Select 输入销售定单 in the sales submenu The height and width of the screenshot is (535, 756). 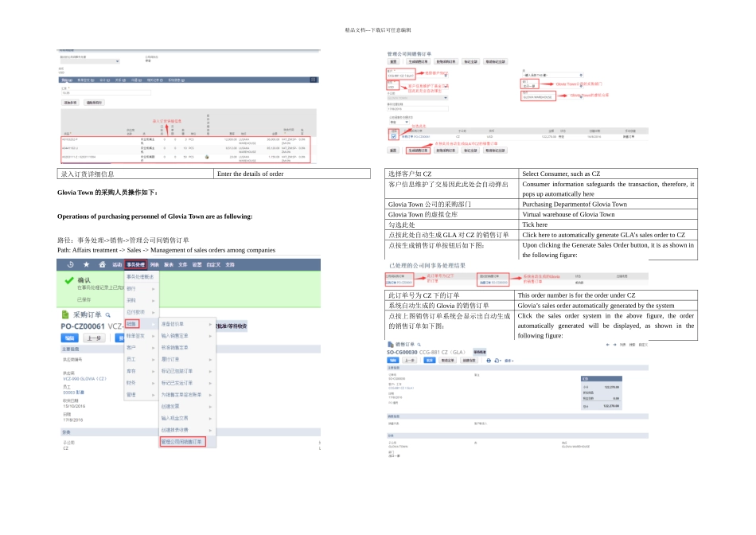pyautogui.click(x=186, y=336)
